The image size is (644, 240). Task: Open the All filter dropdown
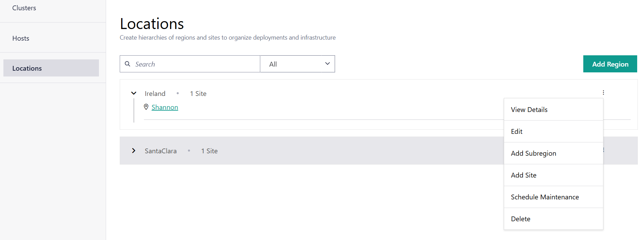click(297, 64)
